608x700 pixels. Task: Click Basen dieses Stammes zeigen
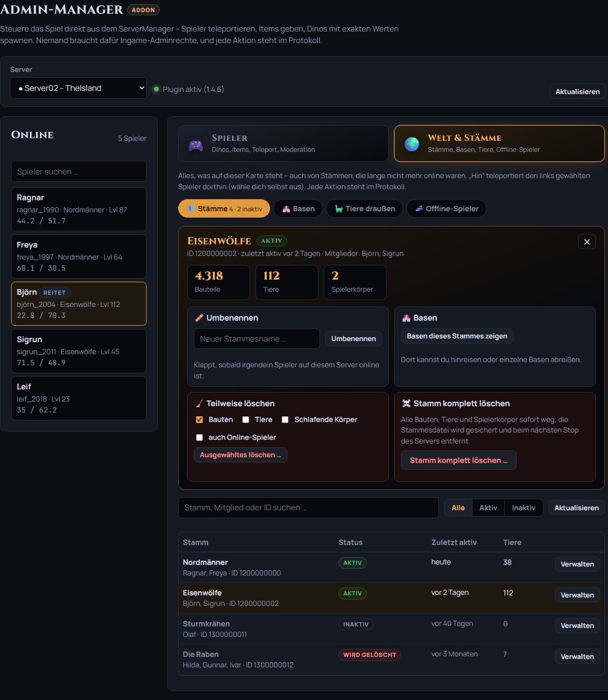(x=457, y=336)
